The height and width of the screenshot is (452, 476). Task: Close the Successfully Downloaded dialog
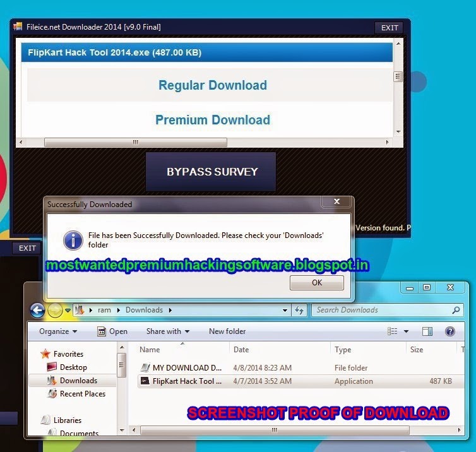click(x=336, y=201)
